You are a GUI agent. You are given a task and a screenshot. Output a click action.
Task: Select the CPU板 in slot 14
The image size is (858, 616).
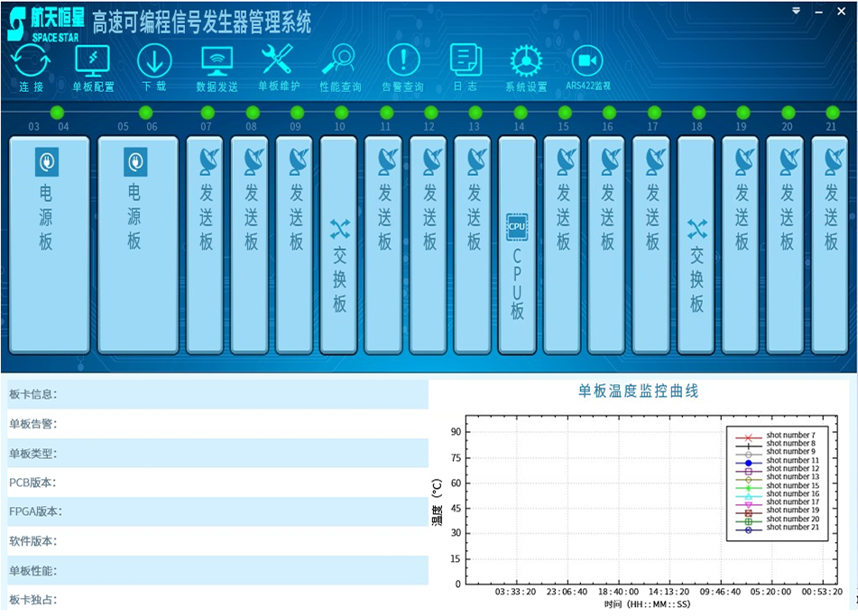[x=517, y=245]
